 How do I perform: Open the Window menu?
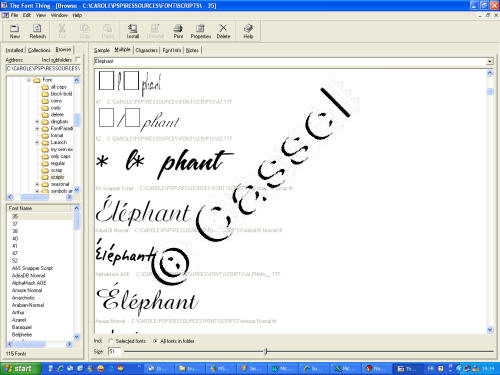point(59,15)
